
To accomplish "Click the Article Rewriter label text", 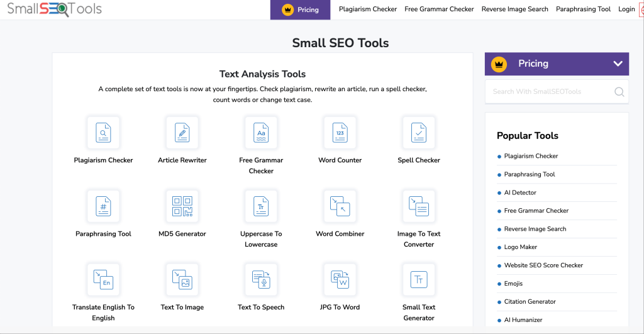I will (182, 160).
